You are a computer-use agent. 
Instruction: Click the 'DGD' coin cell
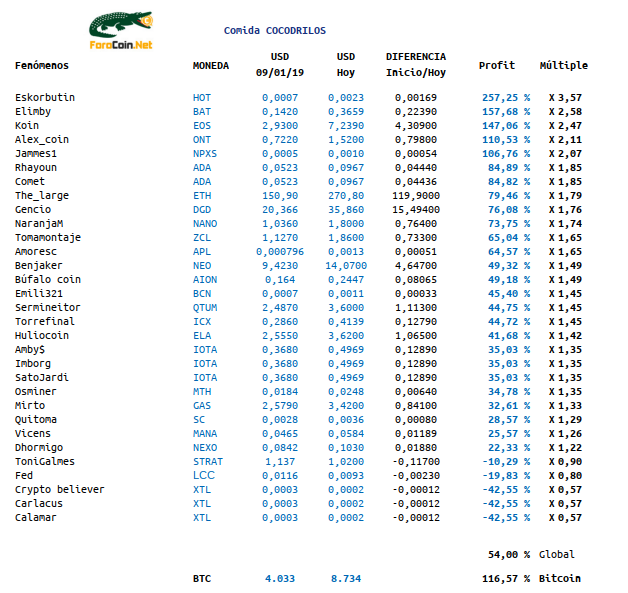pos(202,210)
